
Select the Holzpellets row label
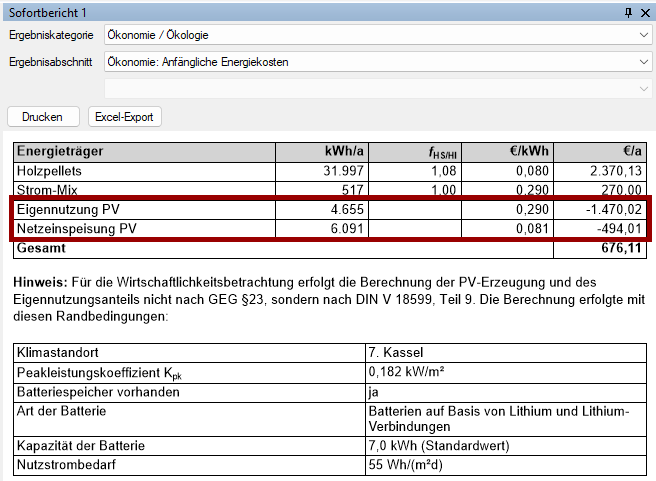pos(50,171)
